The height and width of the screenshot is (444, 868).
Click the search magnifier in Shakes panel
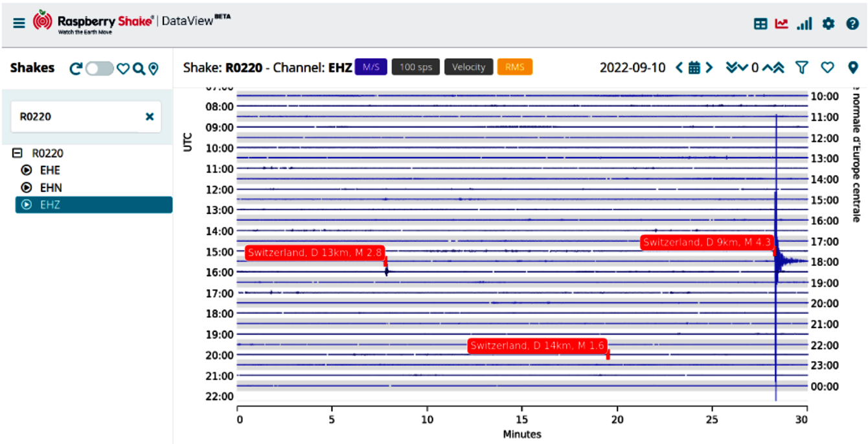139,68
